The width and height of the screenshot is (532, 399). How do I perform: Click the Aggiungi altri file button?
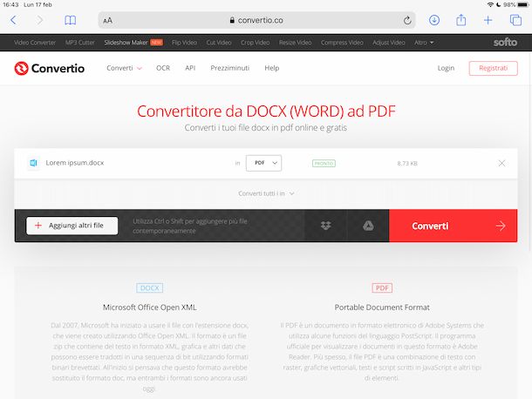point(72,226)
